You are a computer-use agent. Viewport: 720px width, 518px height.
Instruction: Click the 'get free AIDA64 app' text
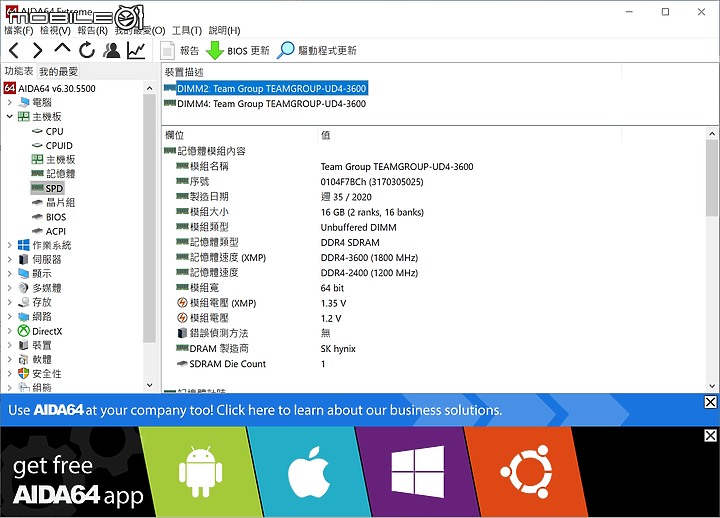78,481
